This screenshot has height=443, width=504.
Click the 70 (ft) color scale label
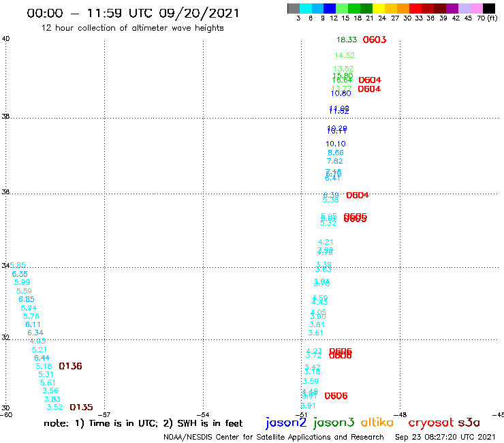[x=487, y=18]
